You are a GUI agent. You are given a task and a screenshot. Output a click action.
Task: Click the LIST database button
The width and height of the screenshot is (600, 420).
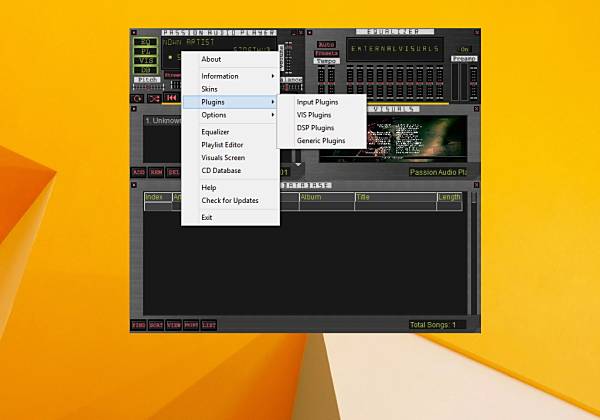click(x=209, y=325)
